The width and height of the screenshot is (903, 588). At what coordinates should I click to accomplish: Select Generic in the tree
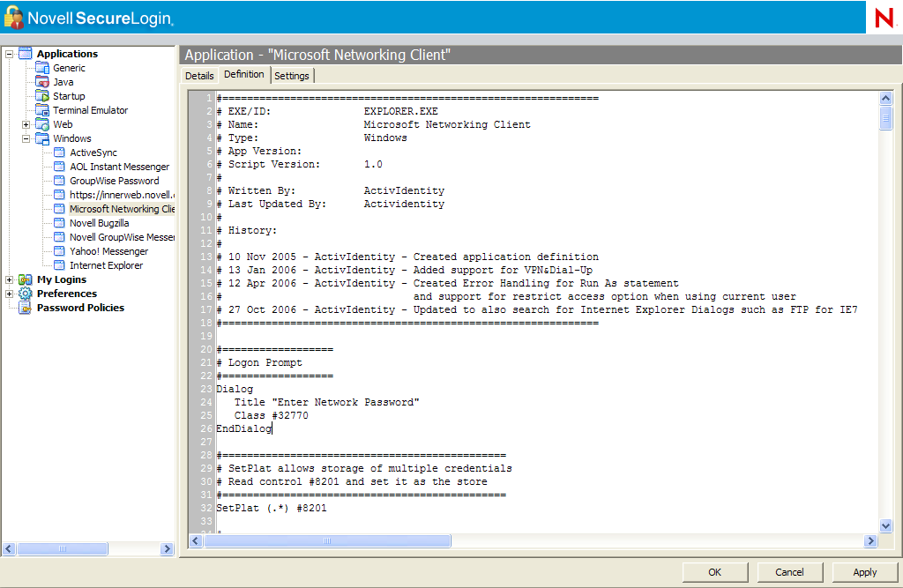(69, 68)
